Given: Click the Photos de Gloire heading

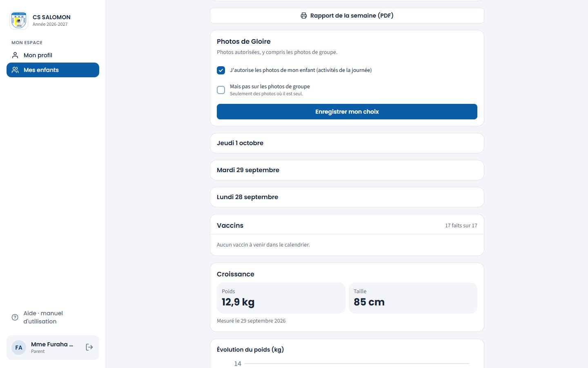Looking at the screenshot, I should point(244,41).
